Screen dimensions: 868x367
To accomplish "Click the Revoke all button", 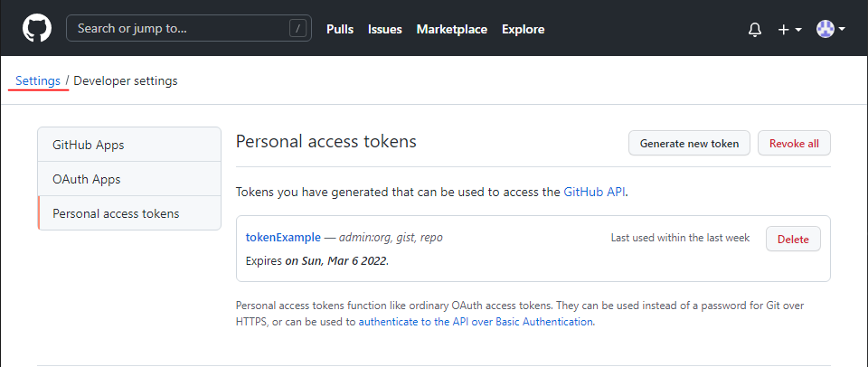I will [x=794, y=144].
